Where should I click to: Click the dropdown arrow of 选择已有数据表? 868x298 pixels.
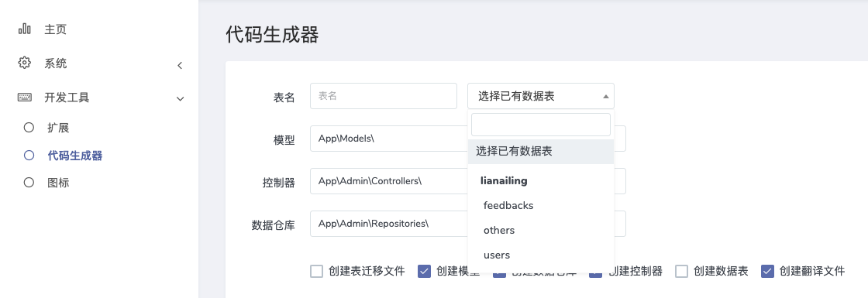click(605, 96)
